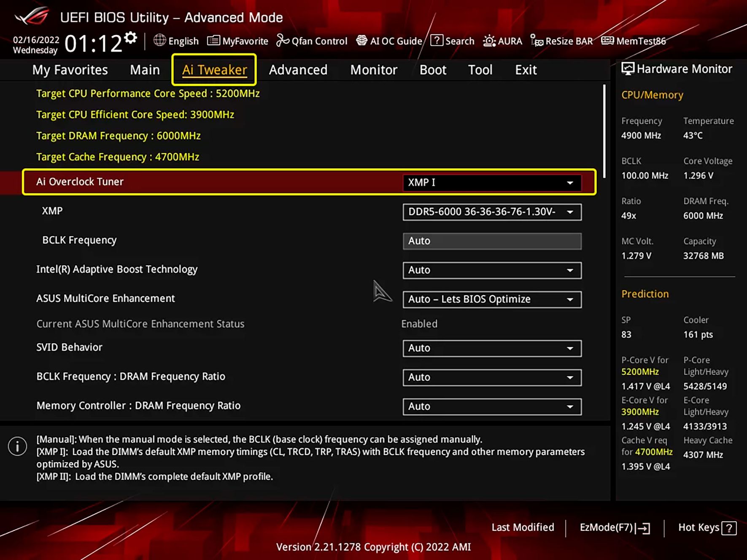
Task: Launch MemTest86 icon
Action: [607, 40]
